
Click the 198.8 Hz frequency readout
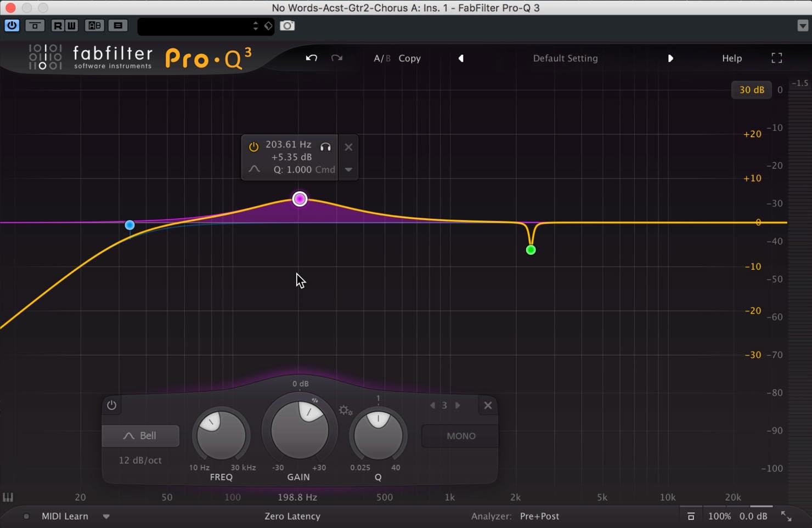pyautogui.click(x=297, y=497)
